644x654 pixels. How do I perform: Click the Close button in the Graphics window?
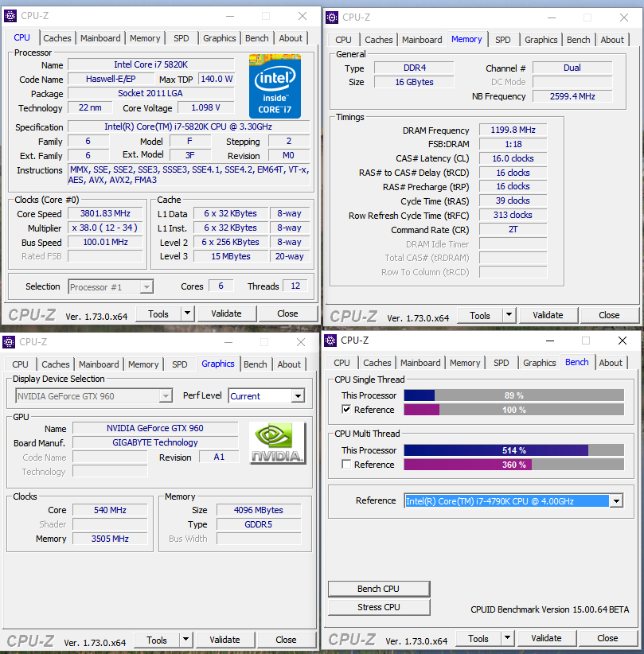[286, 640]
